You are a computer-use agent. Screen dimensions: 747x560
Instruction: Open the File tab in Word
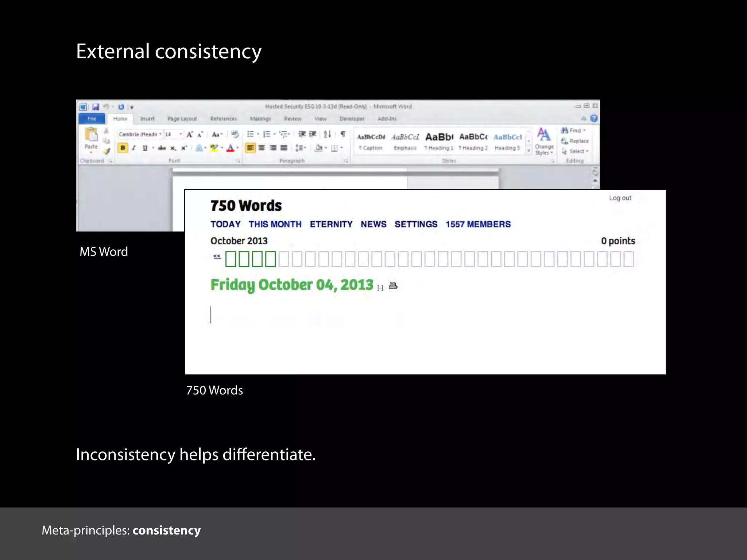92,118
